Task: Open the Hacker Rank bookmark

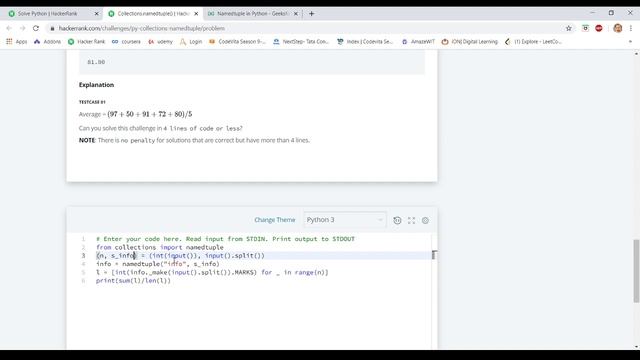Action: point(86,42)
